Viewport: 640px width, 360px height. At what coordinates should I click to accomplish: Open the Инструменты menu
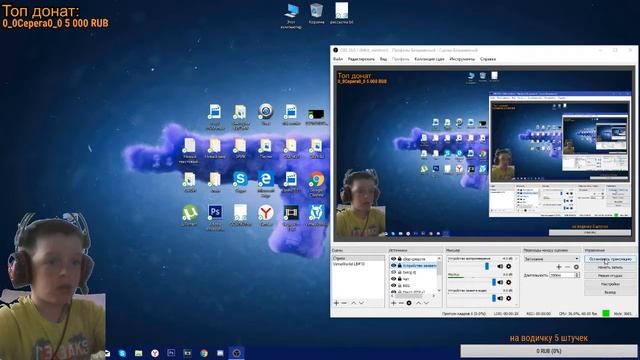pyautogui.click(x=462, y=59)
